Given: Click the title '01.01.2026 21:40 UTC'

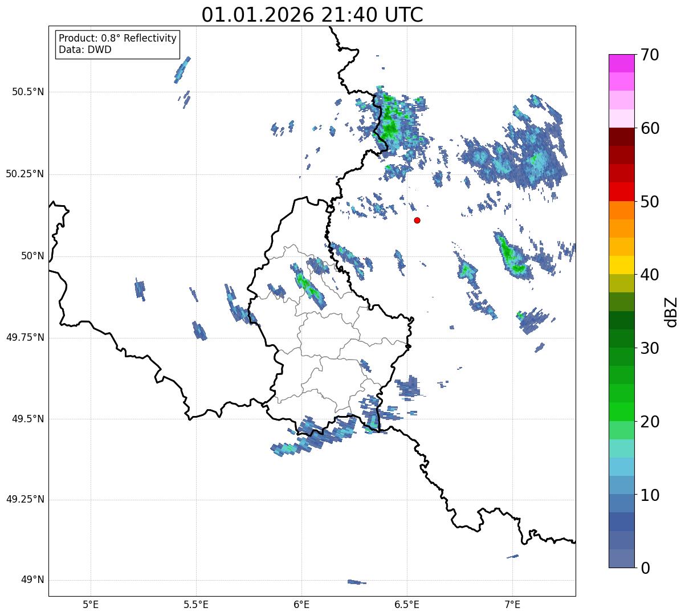Looking at the screenshot, I should (x=312, y=15).
